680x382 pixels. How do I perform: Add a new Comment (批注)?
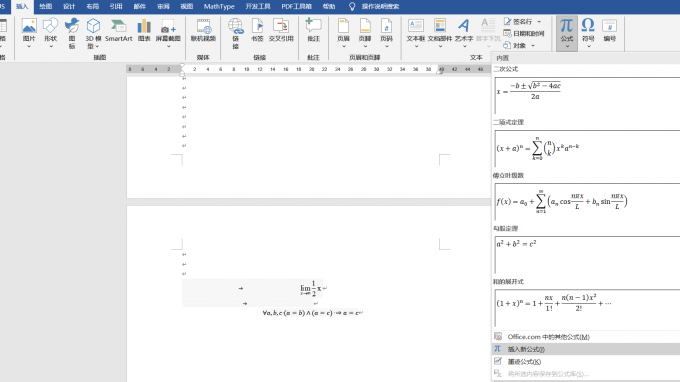313,30
